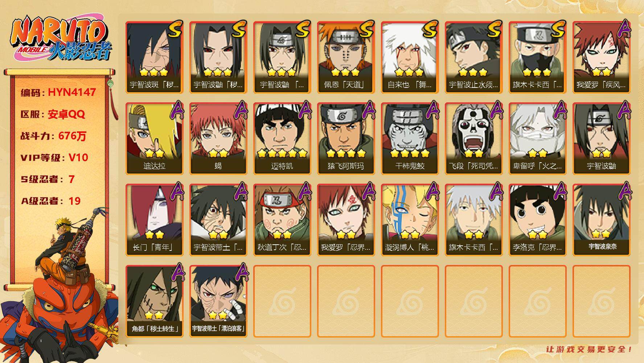Select the 迈特凯 five-star card
Image resolution: width=644 pixels, height=363 pixels.
[282, 138]
